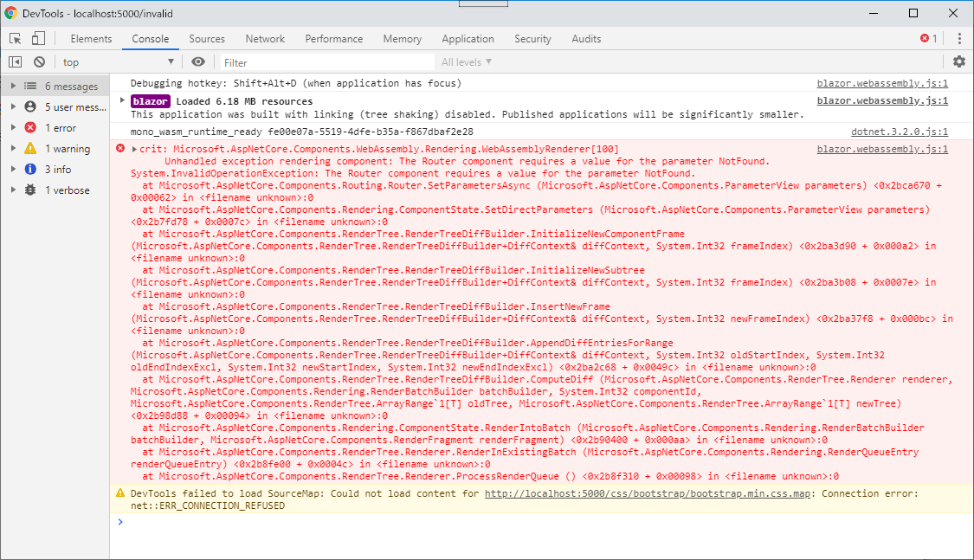
Task: Maximize the DevTools window
Action: click(913, 13)
